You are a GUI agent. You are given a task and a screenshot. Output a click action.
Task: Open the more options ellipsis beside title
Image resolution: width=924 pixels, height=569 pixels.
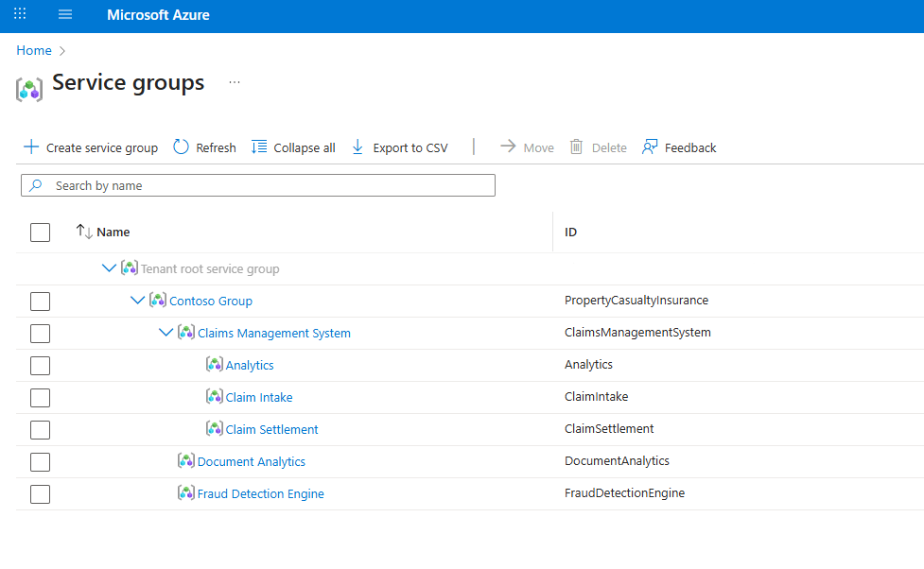pyautogui.click(x=235, y=82)
